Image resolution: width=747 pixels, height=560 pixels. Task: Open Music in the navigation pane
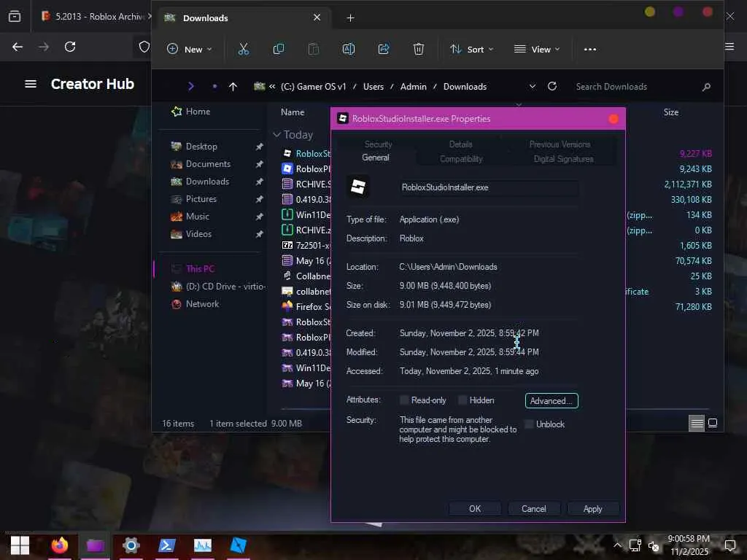click(197, 216)
